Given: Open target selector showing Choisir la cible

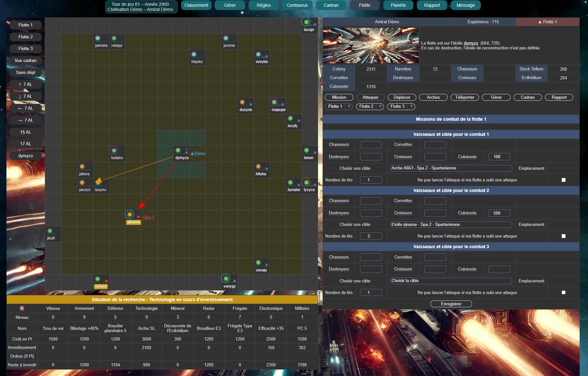Looking at the screenshot, I should [x=451, y=281].
